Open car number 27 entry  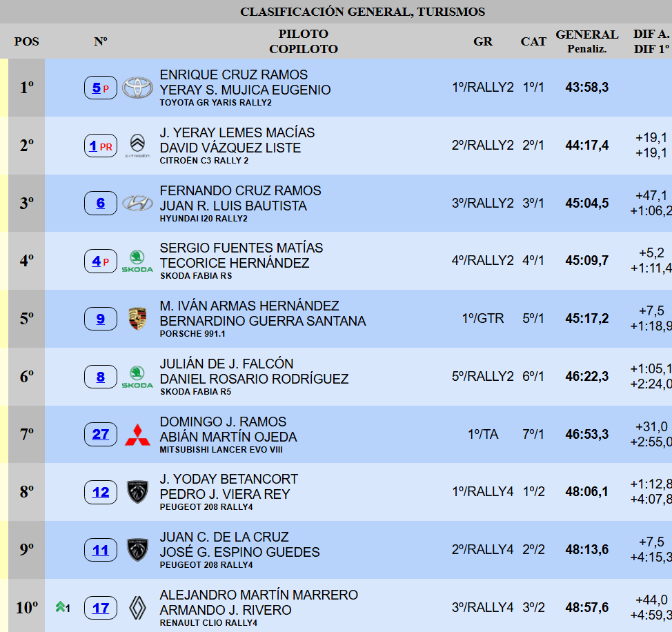point(101,434)
